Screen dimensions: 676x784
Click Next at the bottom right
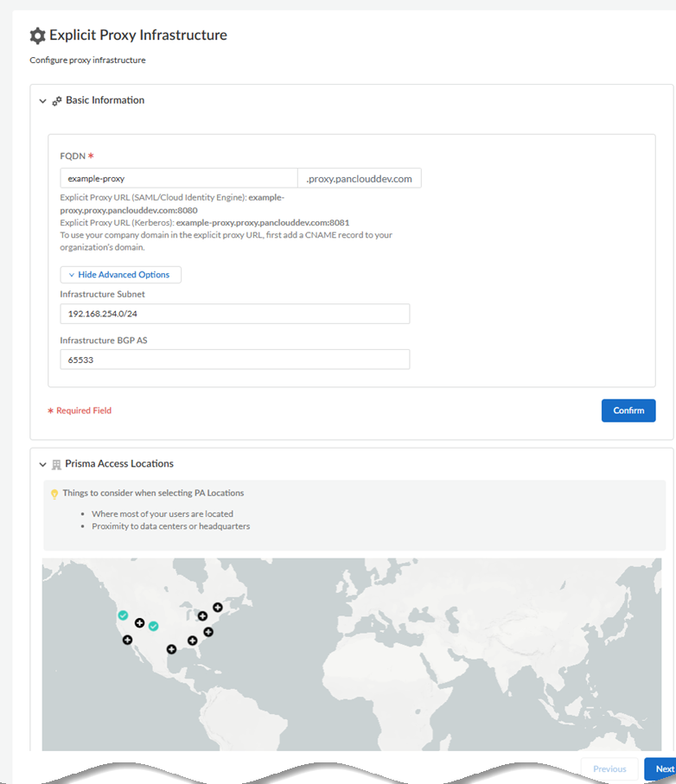point(662,768)
